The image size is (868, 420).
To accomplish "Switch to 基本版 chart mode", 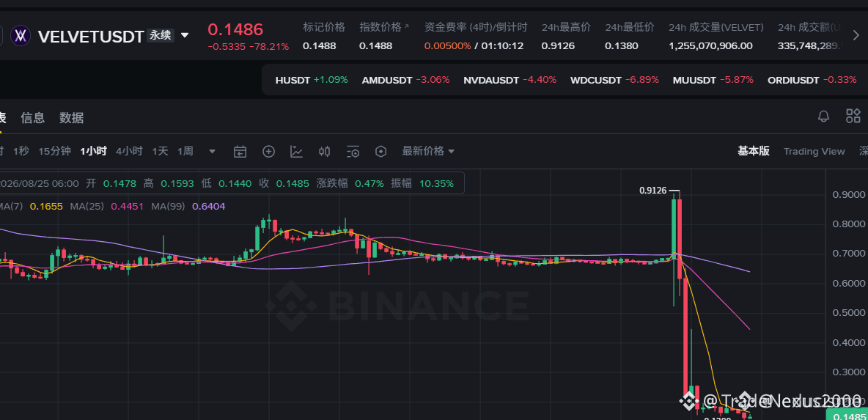I will (753, 151).
